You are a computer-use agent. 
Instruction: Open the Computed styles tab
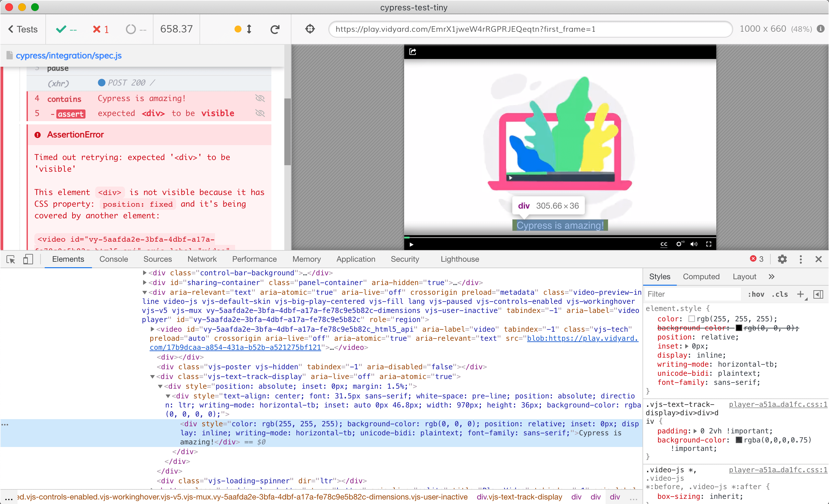701,277
